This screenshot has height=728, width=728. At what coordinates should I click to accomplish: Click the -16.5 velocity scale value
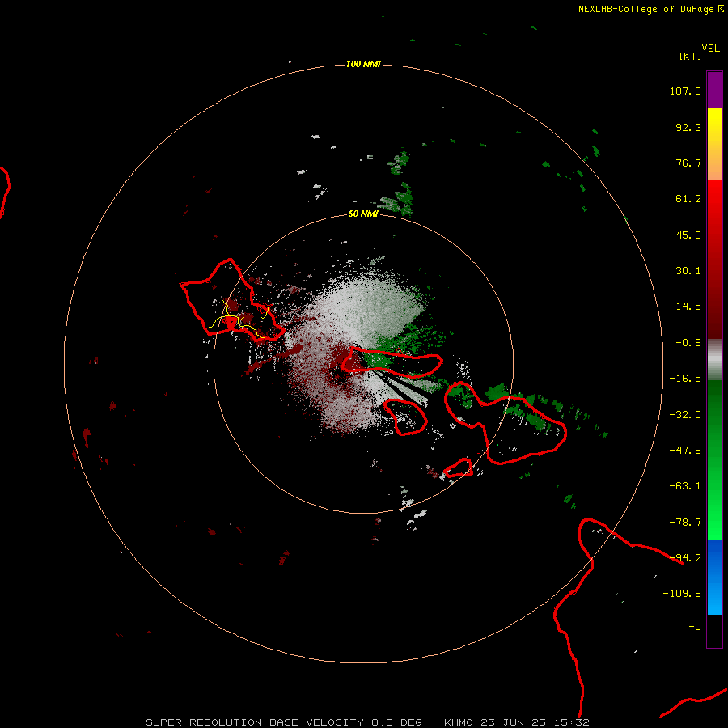[685, 379]
